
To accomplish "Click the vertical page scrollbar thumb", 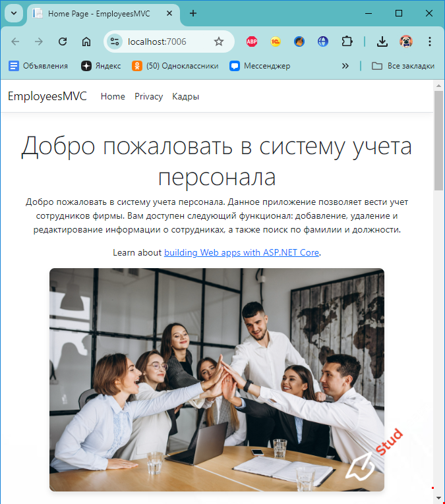I will (x=439, y=138).
